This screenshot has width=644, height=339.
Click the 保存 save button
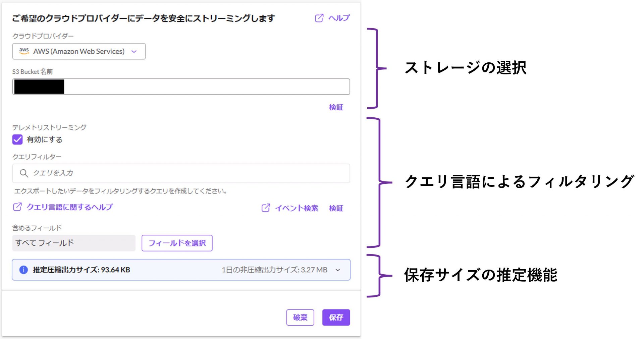(x=336, y=317)
